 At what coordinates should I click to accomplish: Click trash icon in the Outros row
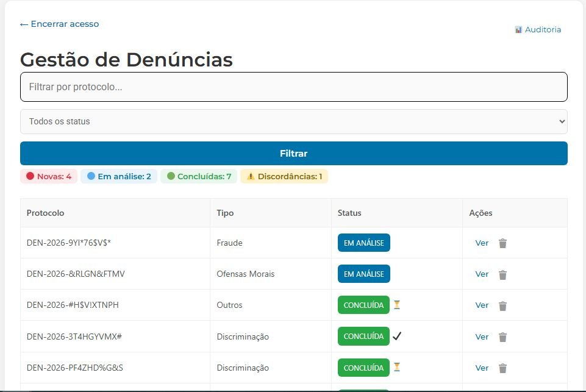(502, 306)
